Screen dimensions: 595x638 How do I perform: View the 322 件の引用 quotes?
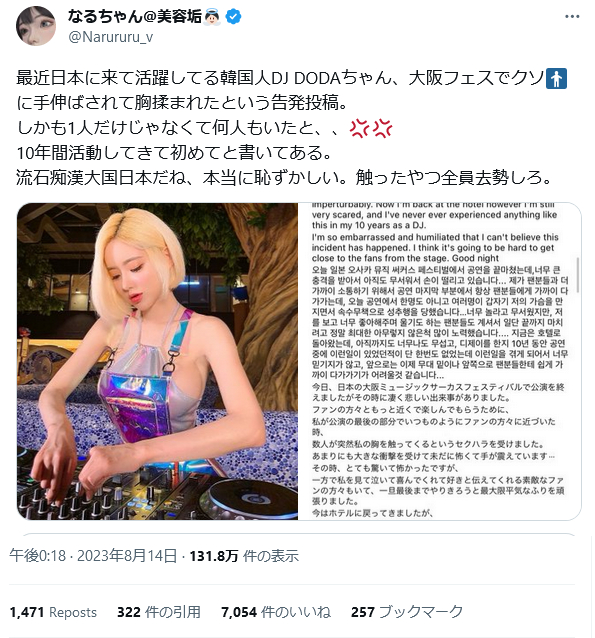(159, 612)
